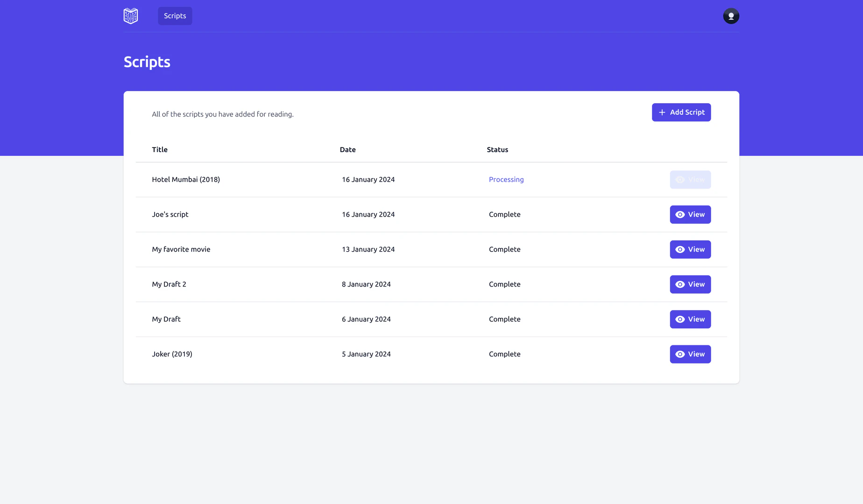Click the Date column header

[x=347, y=150]
